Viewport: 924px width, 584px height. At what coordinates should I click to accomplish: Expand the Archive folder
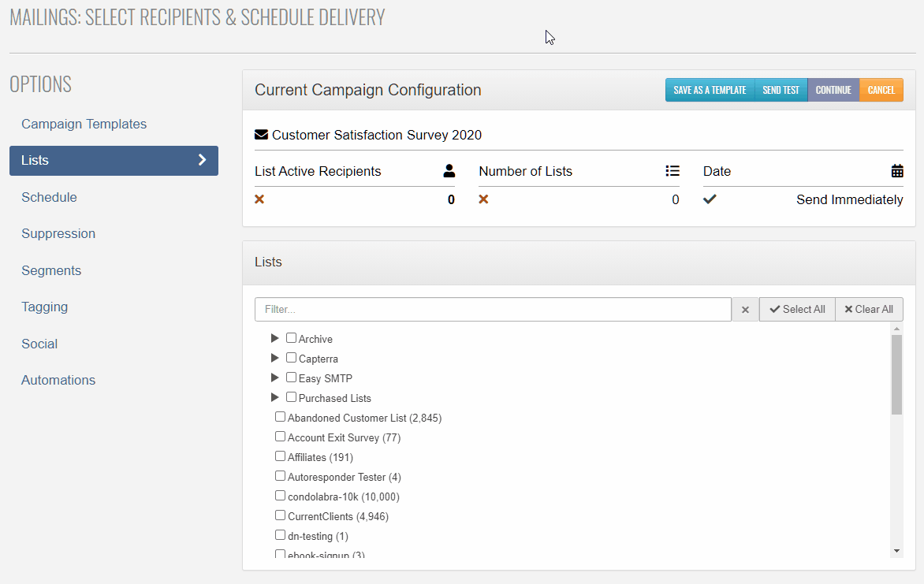pyautogui.click(x=275, y=338)
